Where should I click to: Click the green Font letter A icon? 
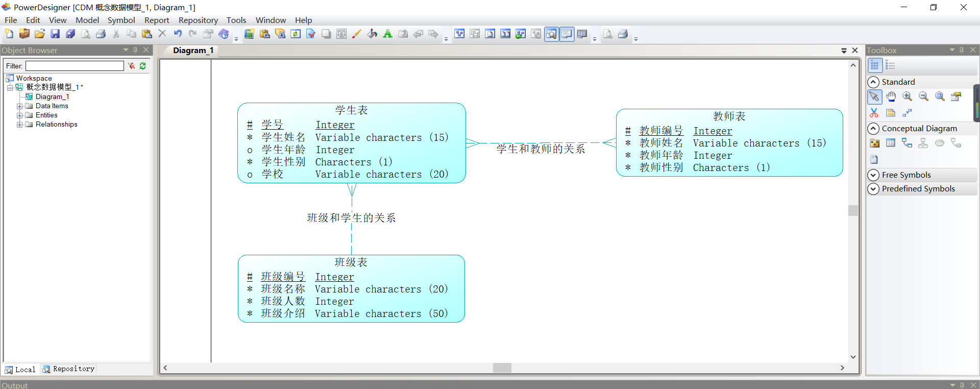coord(387,34)
